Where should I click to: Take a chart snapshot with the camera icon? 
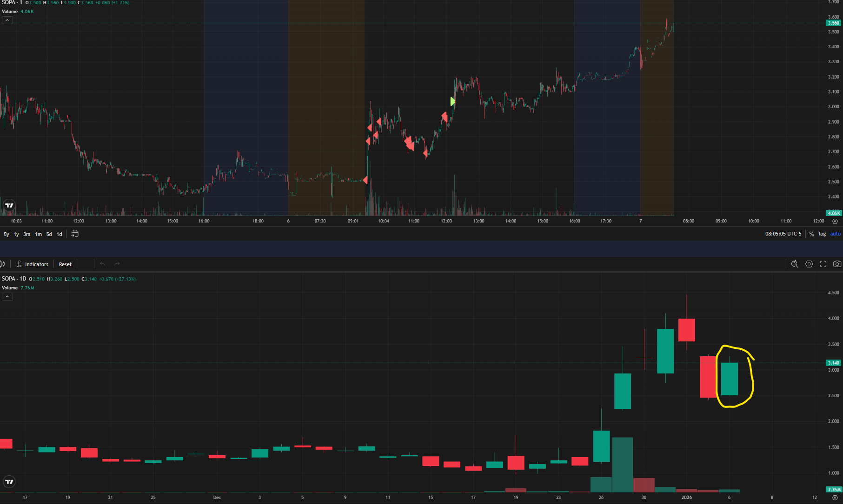click(837, 264)
